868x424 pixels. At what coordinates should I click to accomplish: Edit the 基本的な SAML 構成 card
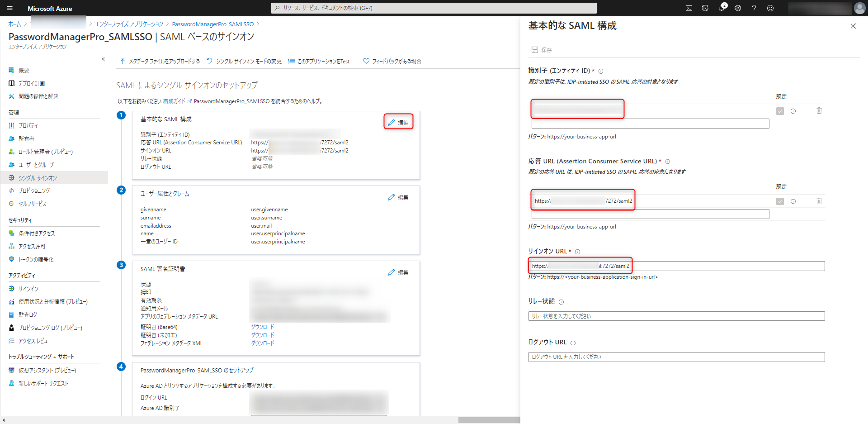[398, 122]
